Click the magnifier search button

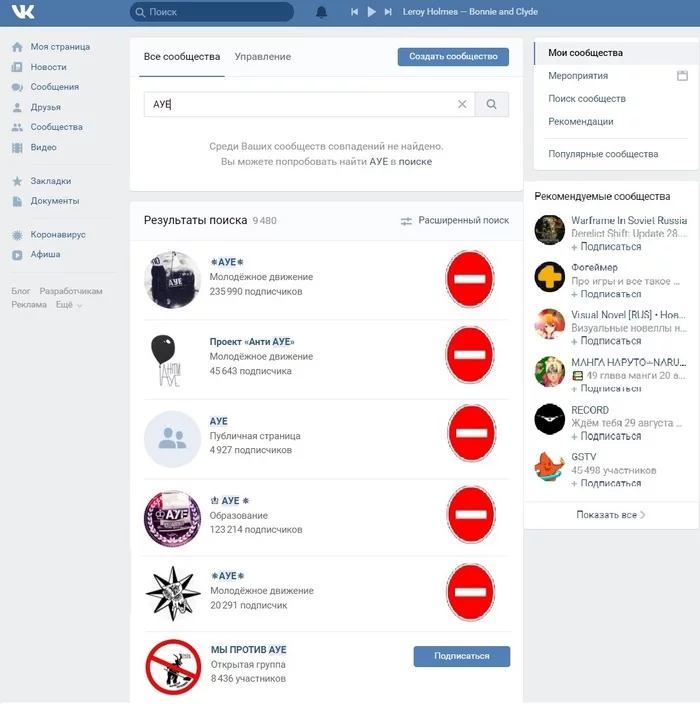point(491,104)
